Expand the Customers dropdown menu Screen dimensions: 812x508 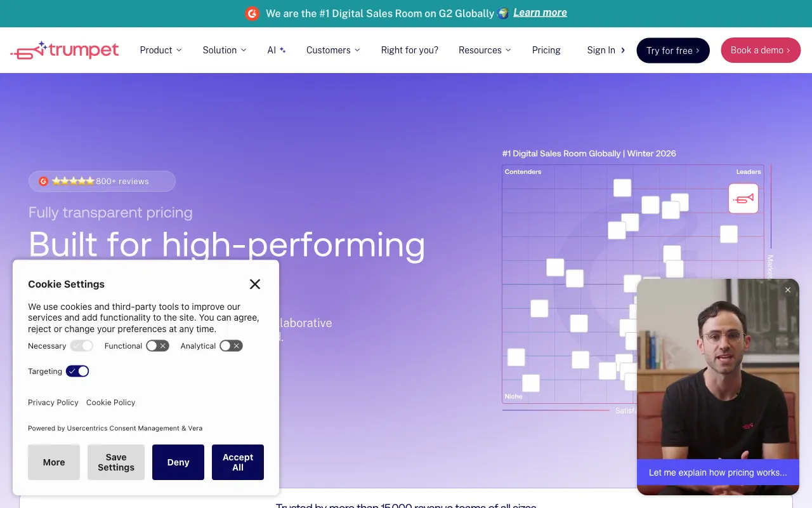click(333, 50)
